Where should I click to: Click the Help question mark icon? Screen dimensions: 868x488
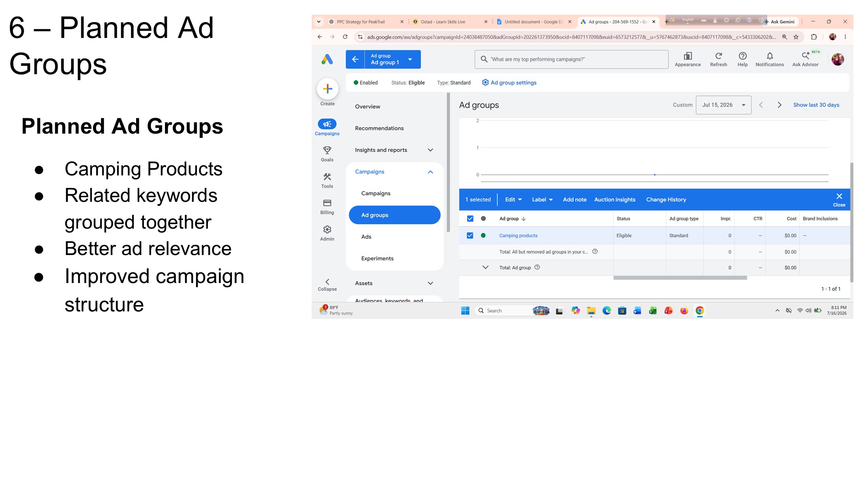tap(743, 56)
